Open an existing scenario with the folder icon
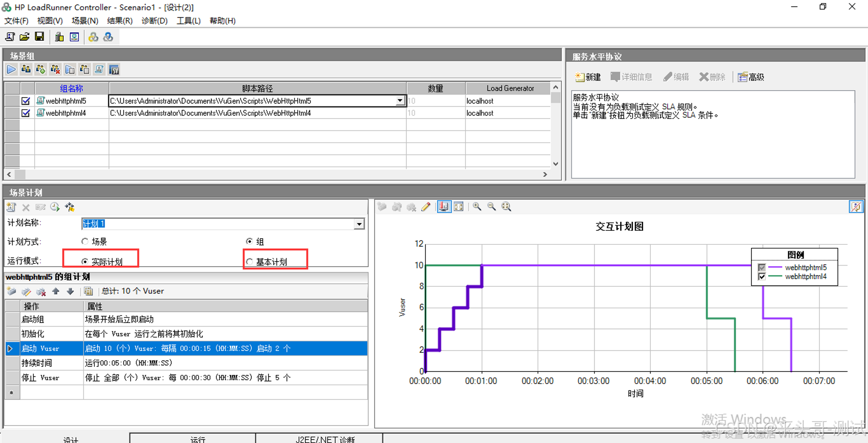This screenshot has width=868, height=443. point(25,37)
